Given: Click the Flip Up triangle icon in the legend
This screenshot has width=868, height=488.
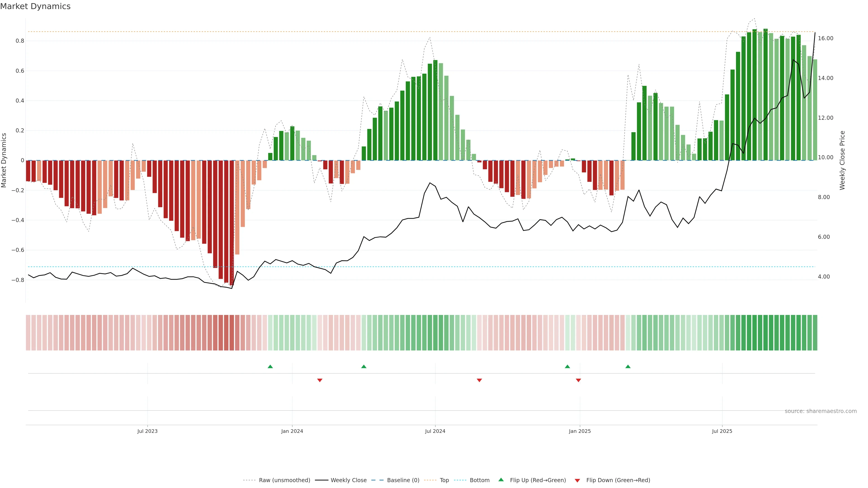Looking at the screenshot, I should point(501,480).
